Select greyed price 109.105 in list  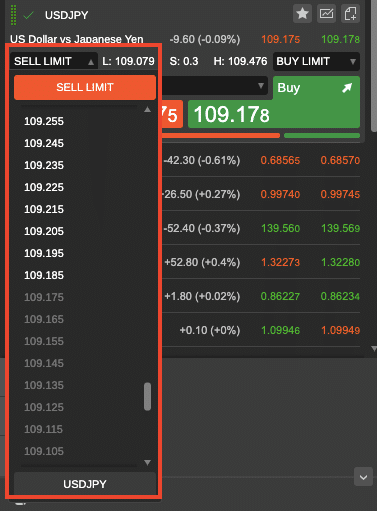point(44,451)
